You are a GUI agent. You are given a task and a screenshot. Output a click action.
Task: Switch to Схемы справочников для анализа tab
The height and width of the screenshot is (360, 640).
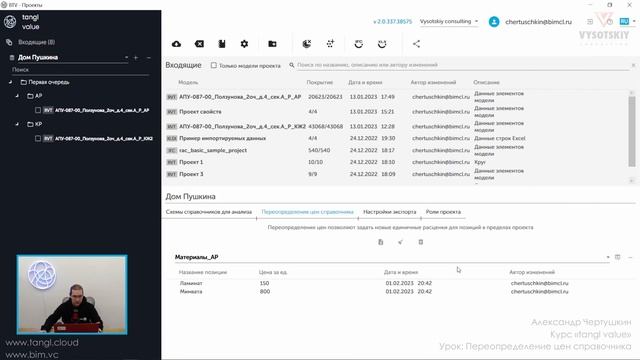(x=209, y=212)
